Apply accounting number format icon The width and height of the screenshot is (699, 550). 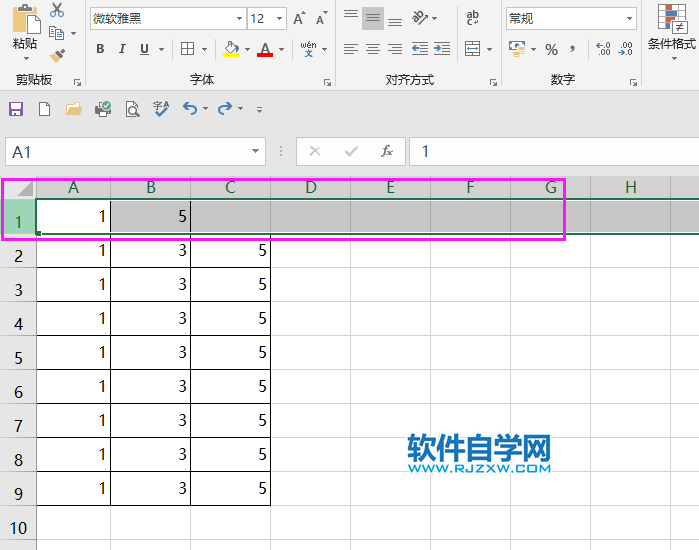point(517,49)
